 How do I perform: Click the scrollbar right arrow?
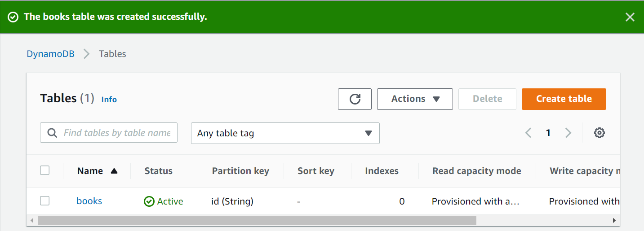(614, 220)
